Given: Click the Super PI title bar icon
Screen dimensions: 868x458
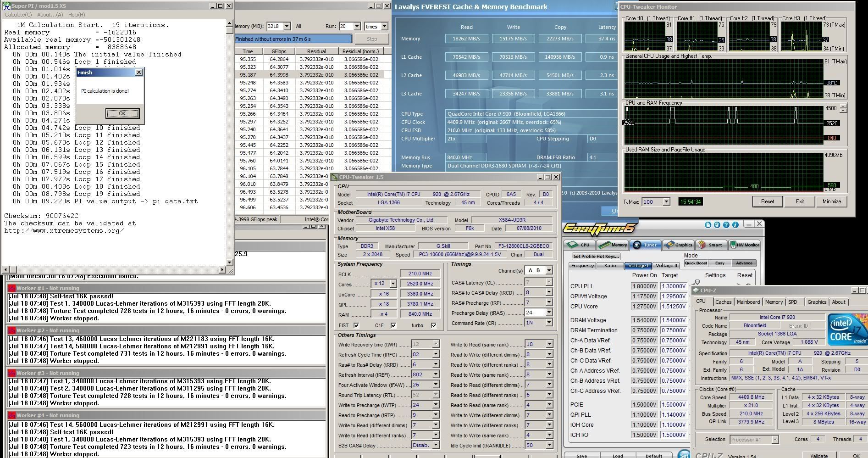Looking at the screenshot, I should 6,6.
